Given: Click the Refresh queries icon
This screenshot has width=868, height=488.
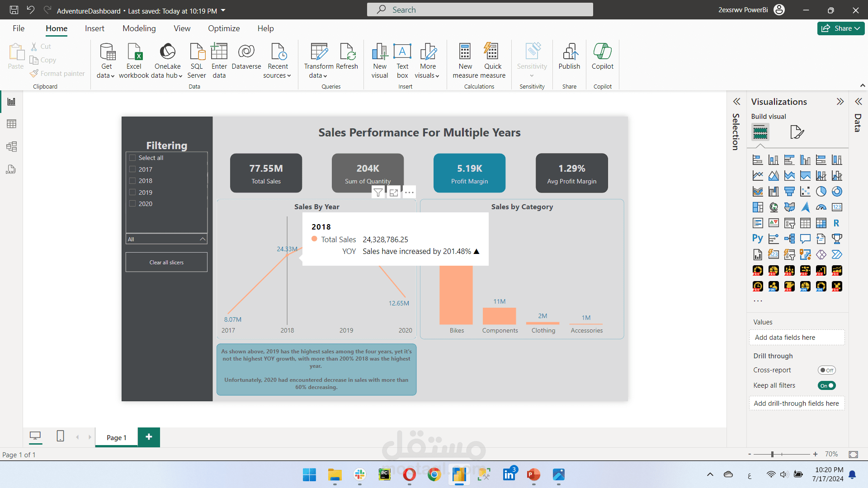Looking at the screenshot, I should [x=347, y=56].
